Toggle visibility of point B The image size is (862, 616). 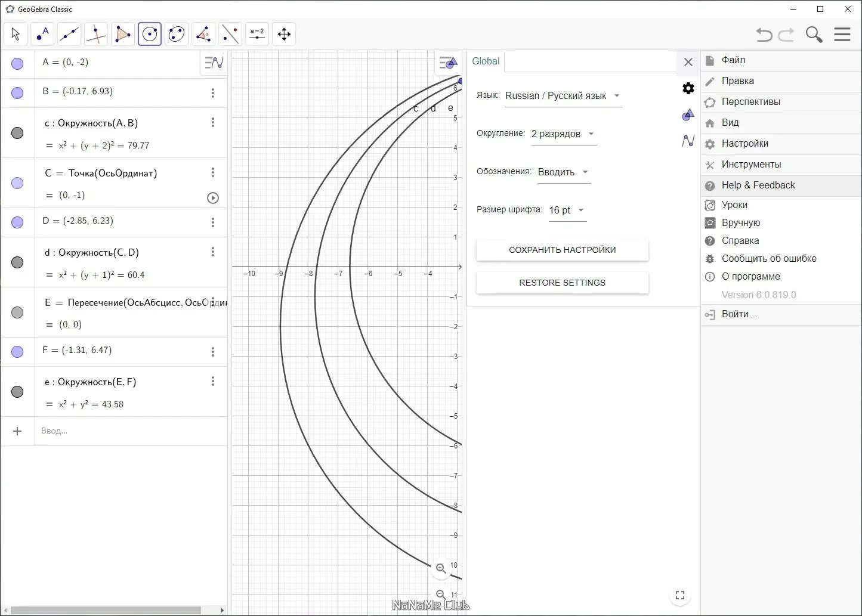[17, 93]
